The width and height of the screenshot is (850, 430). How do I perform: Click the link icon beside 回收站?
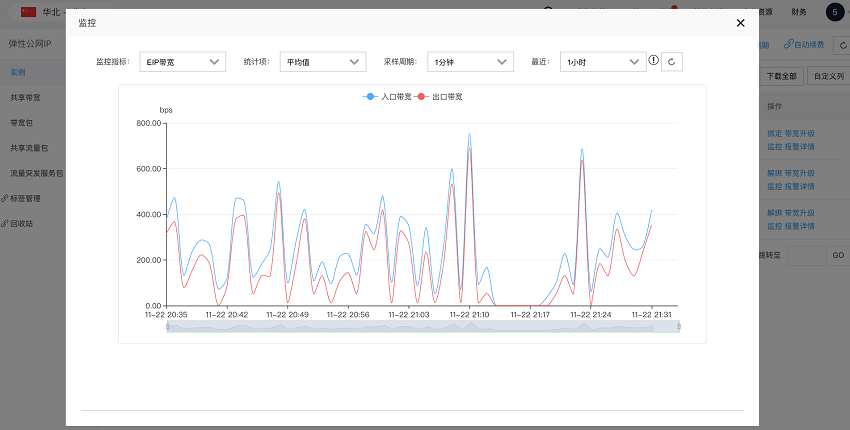pyautogui.click(x=4, y=223)
